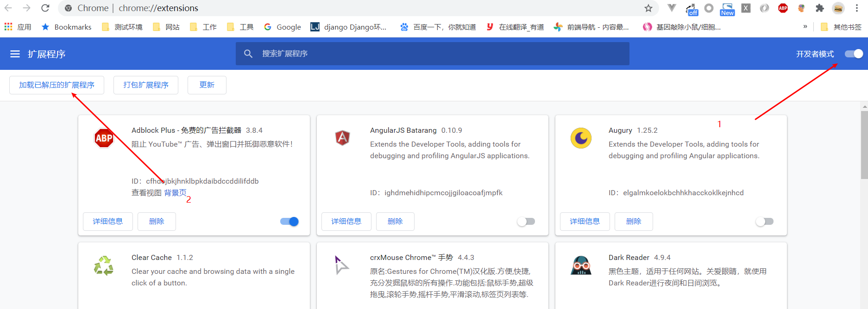Click the 打包扩展程序 button
Screen dimensions: 868x309
coord(146,85)
